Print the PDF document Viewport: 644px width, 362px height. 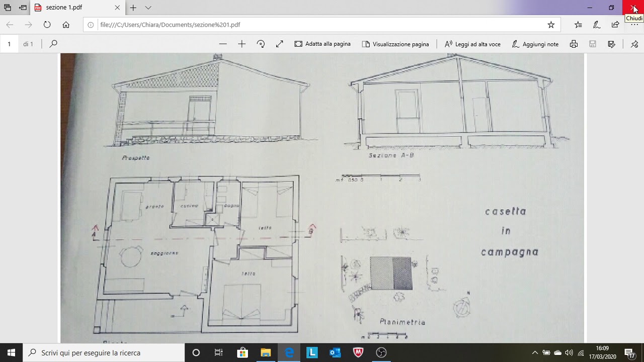[574, 44]
